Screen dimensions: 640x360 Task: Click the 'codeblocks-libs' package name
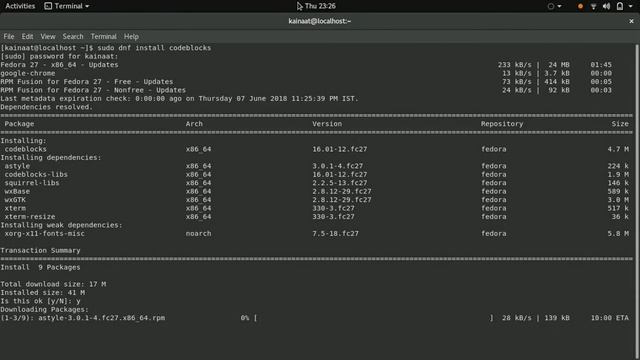[36, 175]
